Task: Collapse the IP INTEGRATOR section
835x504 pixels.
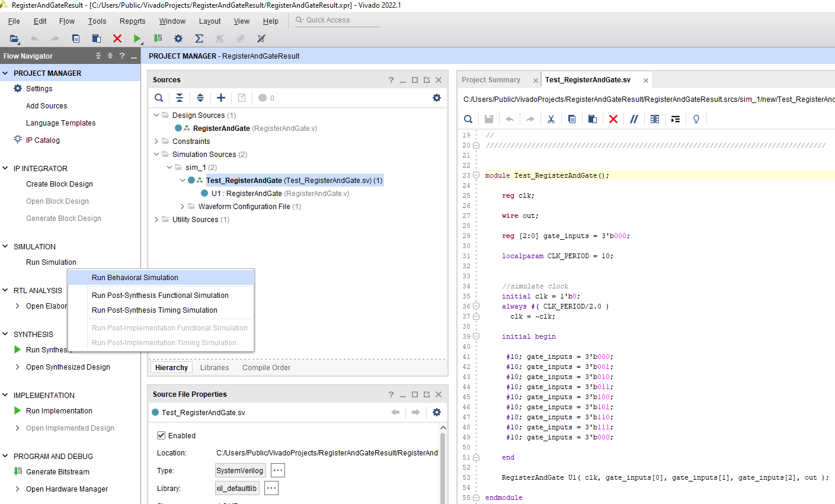Action: click(x=5, y=168)
